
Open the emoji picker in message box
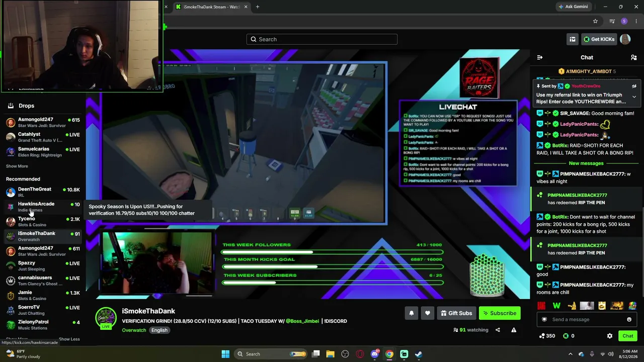629,319
